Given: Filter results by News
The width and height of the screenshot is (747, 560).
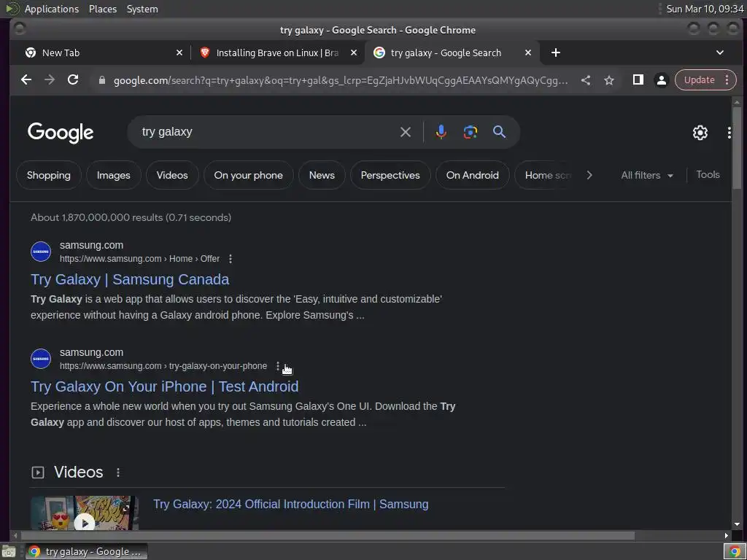Looking at the screenshot, I should pos(322,175).
